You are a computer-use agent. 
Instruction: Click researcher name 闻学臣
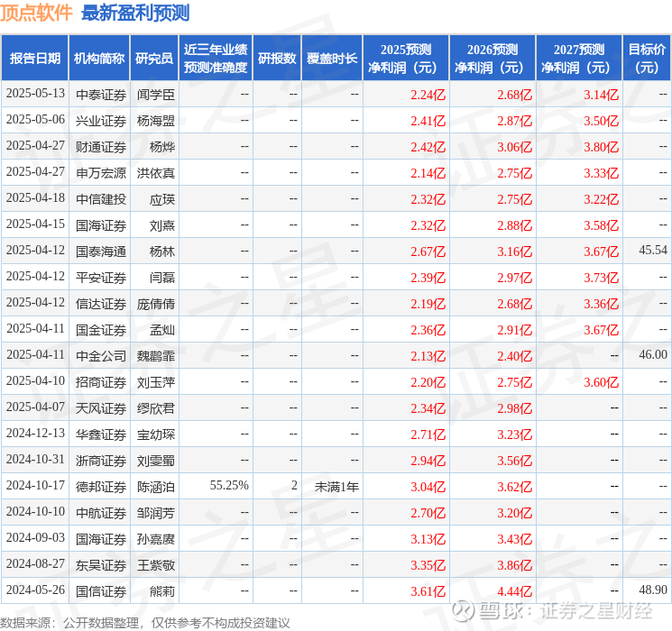[x=156, y=95]
